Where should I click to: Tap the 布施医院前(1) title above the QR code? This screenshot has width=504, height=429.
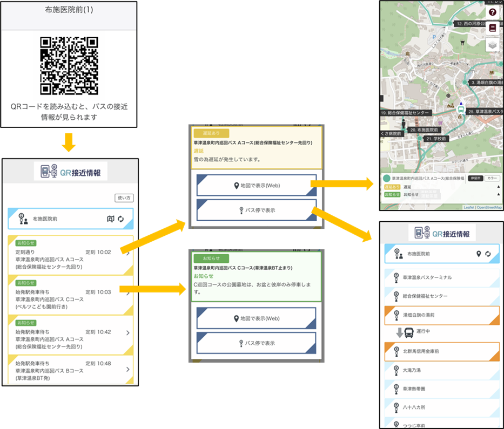click(x=69, y=10)
